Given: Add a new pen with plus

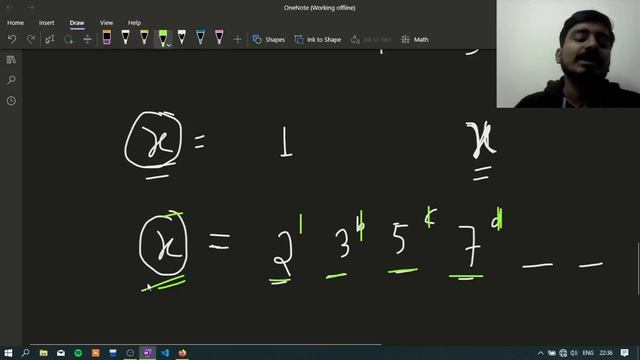Looking at the screenshot, I should (x=238, y=40).
